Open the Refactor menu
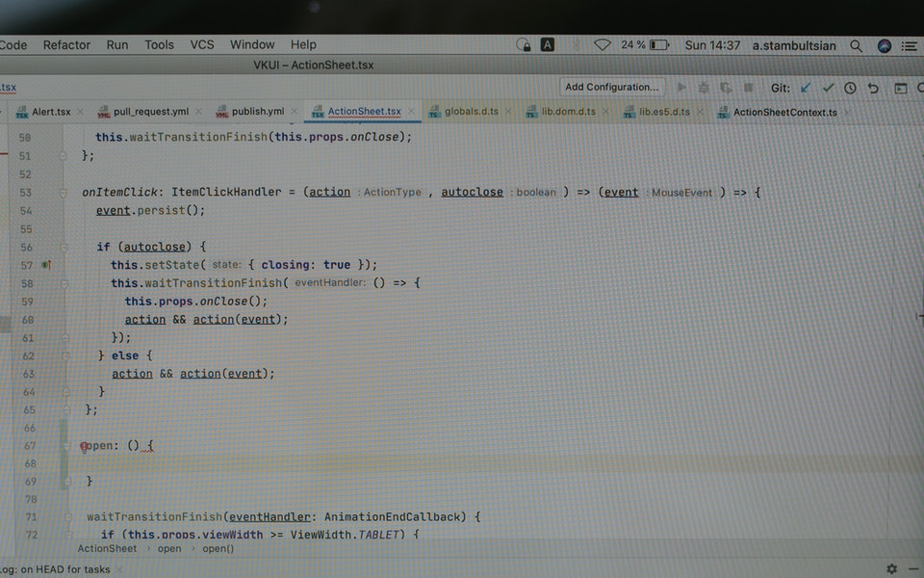 coord(66,45)
